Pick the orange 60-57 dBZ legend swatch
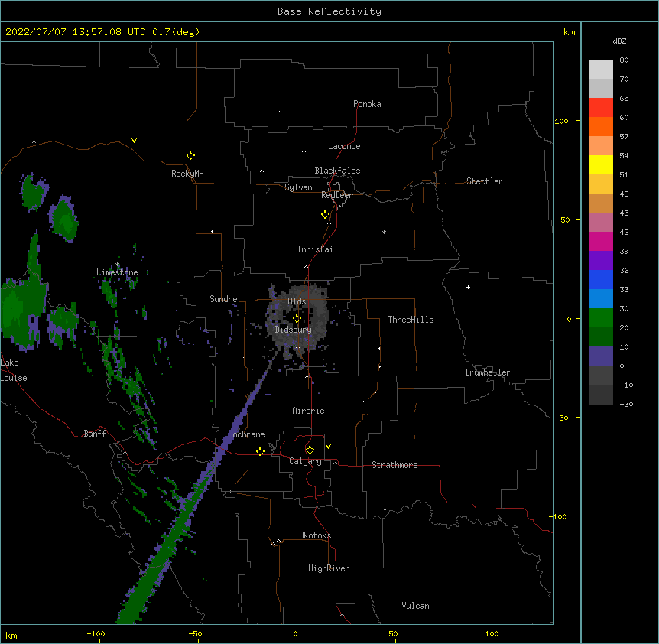Viewport: 659px width, 644px height. tap(601, 126)
